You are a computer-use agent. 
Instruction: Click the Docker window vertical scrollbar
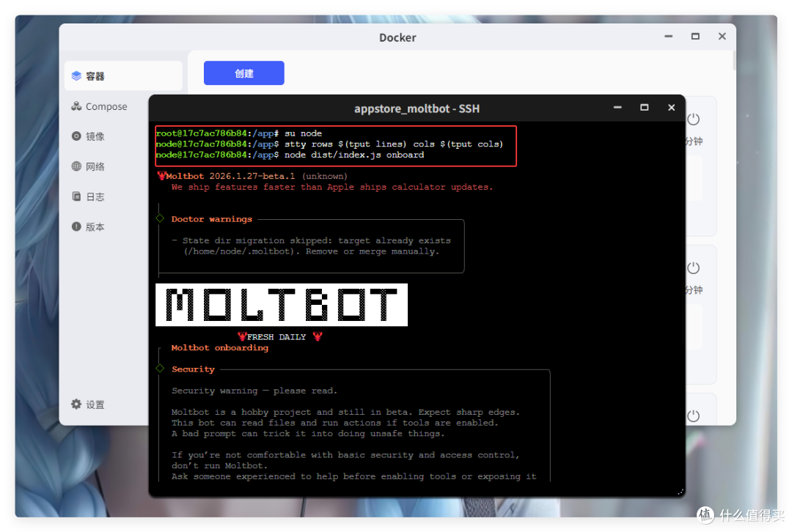(x=734, y=61)
